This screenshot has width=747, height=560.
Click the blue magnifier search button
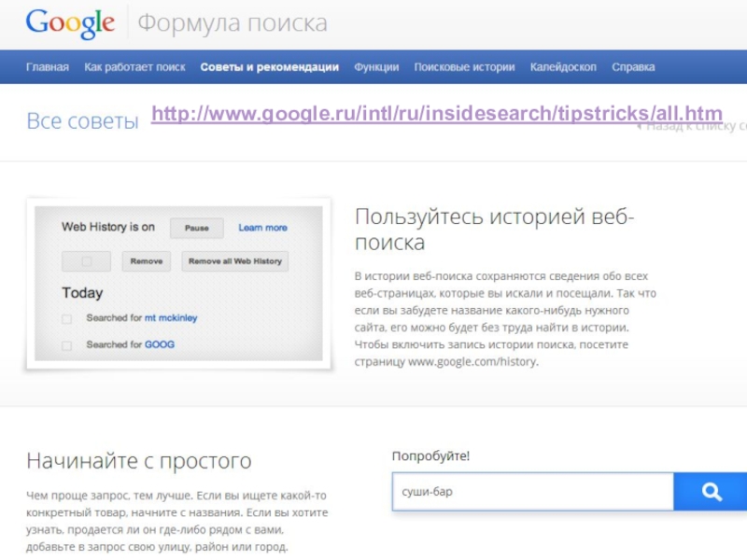pos(711,491)
